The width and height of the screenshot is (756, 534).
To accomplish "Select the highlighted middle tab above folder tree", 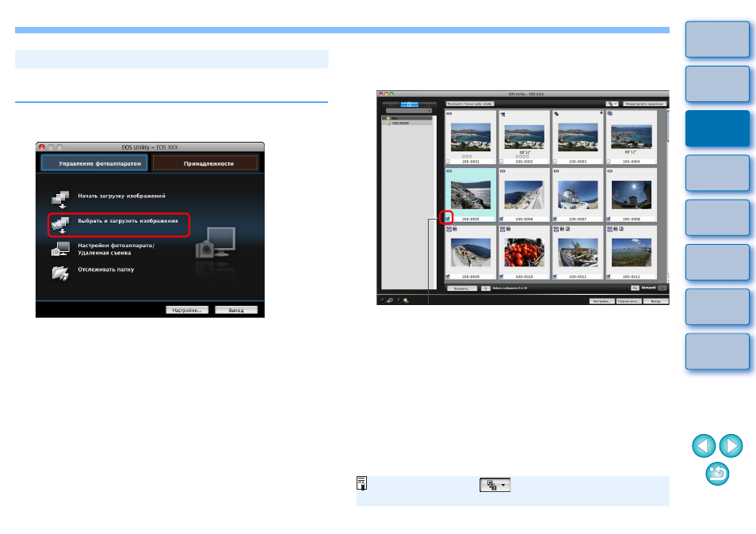I will tap(410, 104).
